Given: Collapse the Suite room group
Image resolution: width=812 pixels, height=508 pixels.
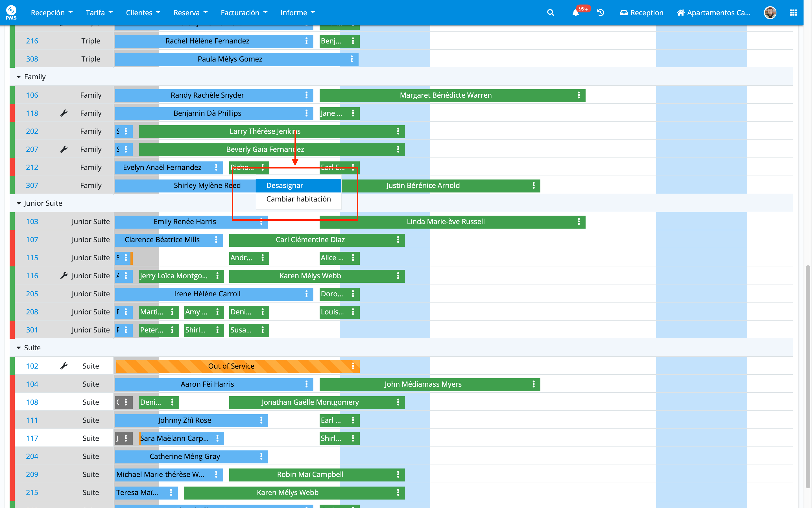Looking at the screenshot, I should (19, 348).
